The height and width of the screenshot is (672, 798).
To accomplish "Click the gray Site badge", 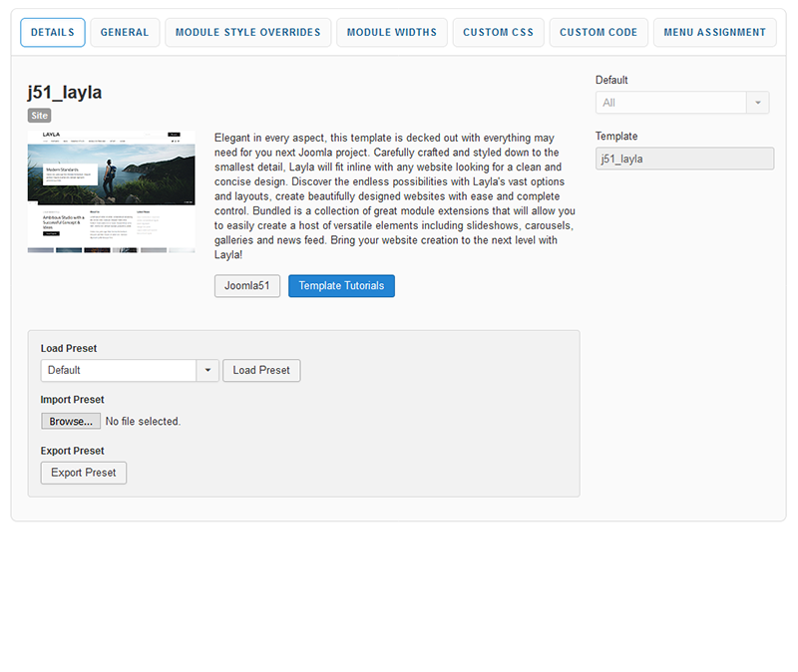I will coord(39,116).
